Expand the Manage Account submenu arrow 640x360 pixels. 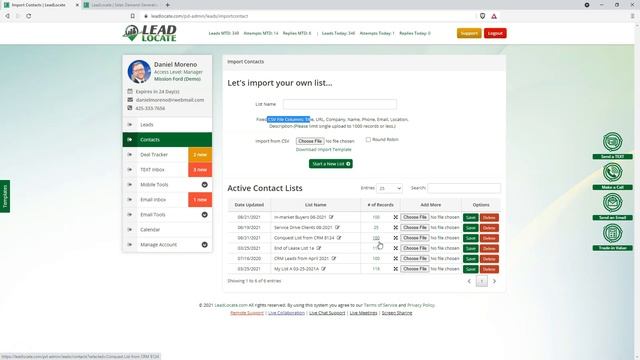[x=204, y=244]
